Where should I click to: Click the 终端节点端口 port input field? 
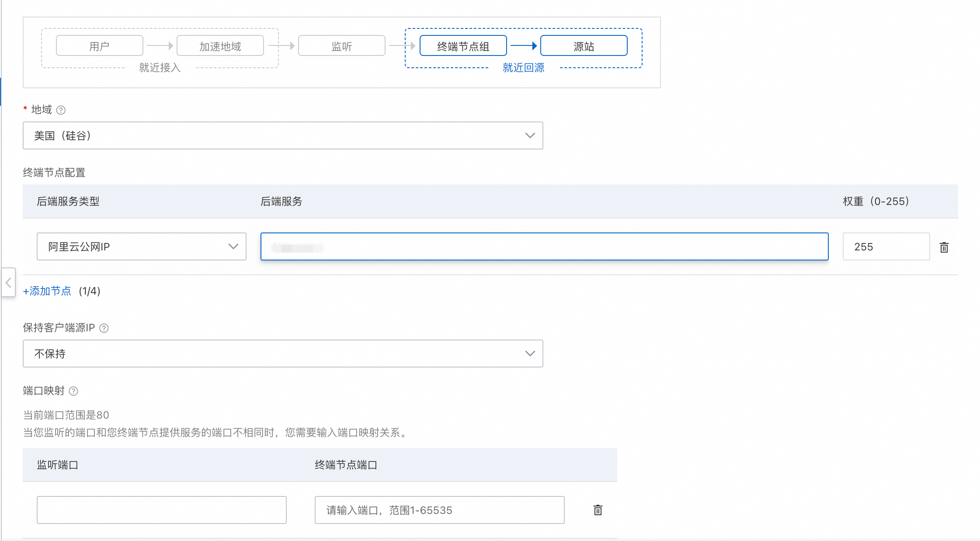pyautogui.click(x=439, y=510)
